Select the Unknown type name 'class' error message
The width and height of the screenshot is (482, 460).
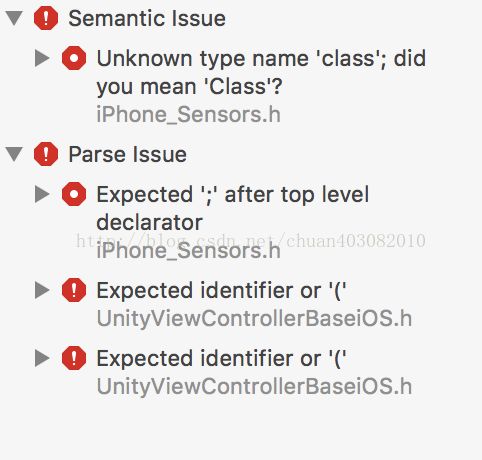(261, 72)
